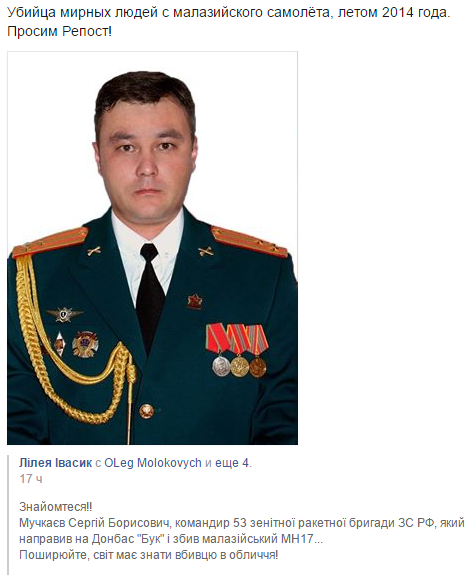Click caption line mentioning 53 зенітної ракетної бригади
475x575 pixels.
coord(242,523)
